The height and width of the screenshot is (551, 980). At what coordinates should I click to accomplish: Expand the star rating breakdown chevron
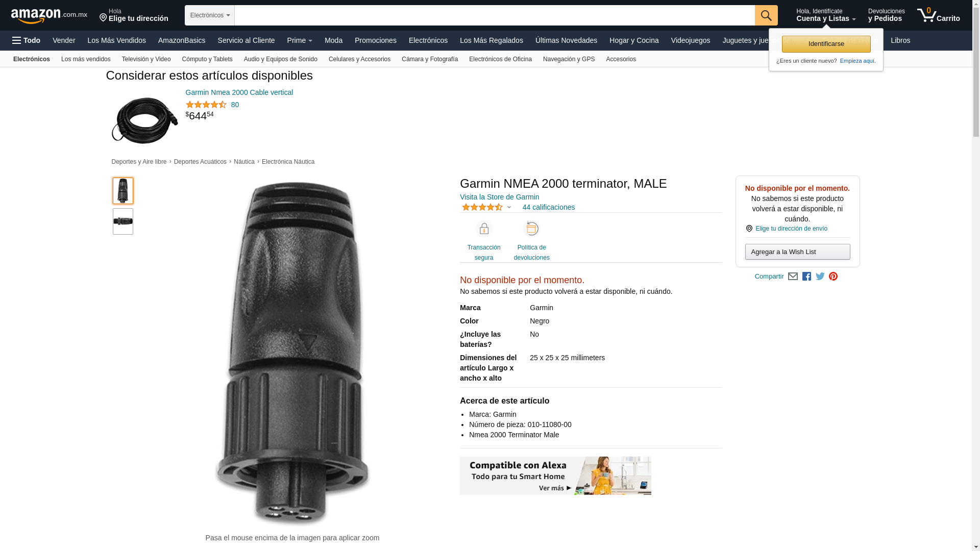click(x=509, y=207)
